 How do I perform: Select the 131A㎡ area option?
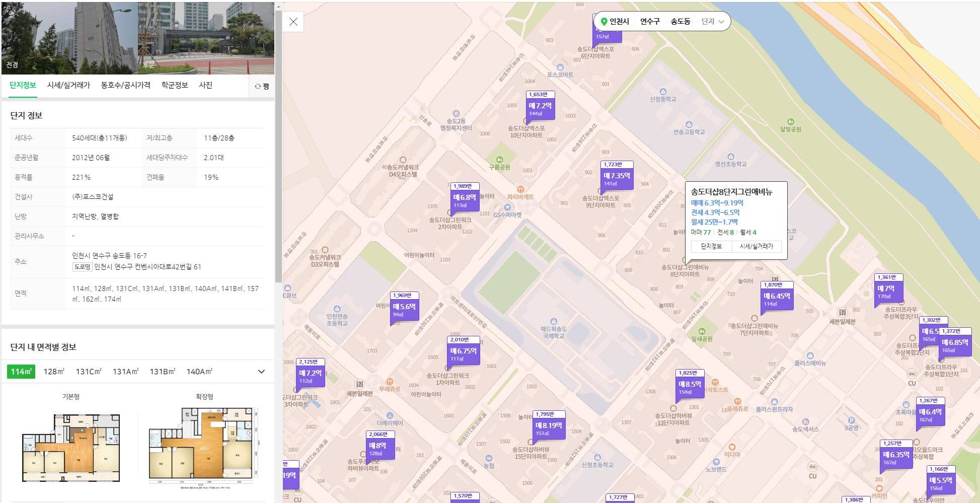pos(125,372)
